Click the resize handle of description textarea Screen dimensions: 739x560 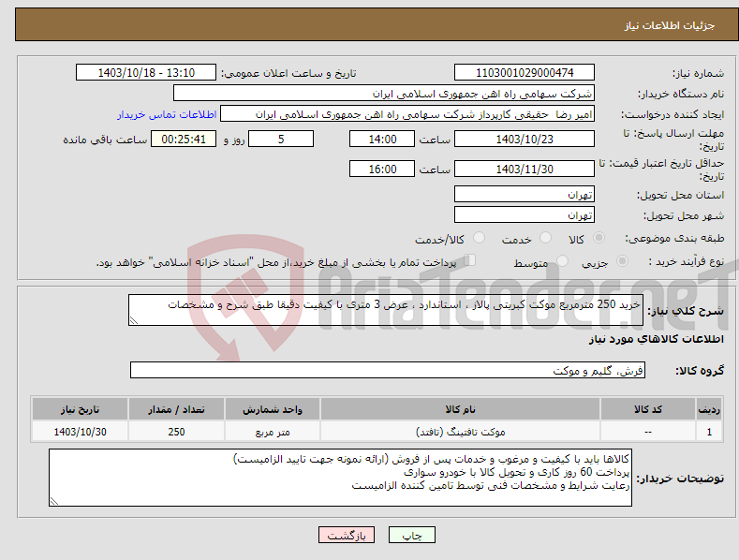[134, 320]
